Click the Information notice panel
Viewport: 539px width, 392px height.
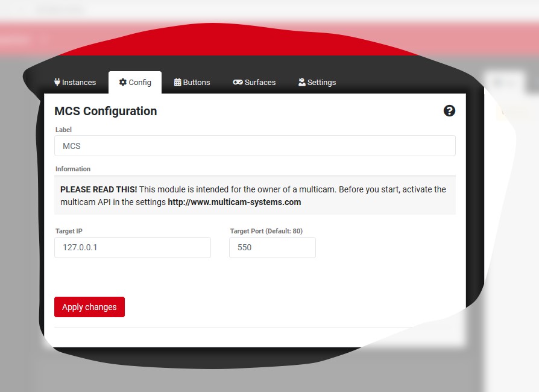[254, 195]
